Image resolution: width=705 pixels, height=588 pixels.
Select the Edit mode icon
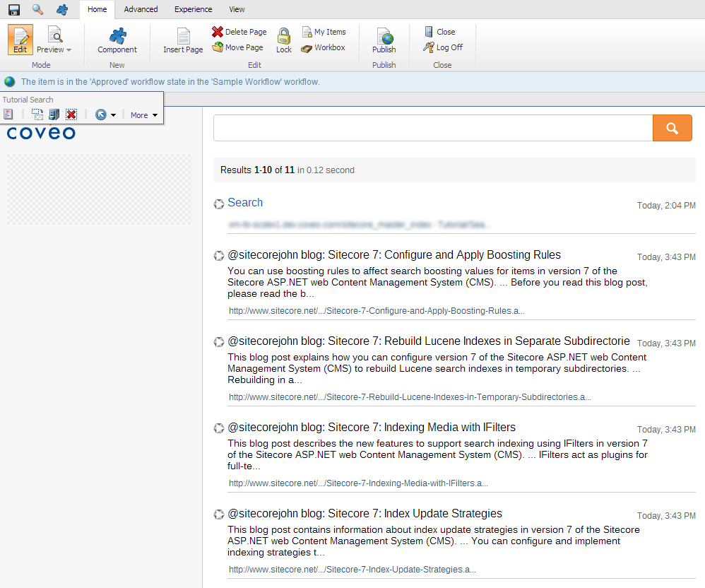[x=20, y=40]
